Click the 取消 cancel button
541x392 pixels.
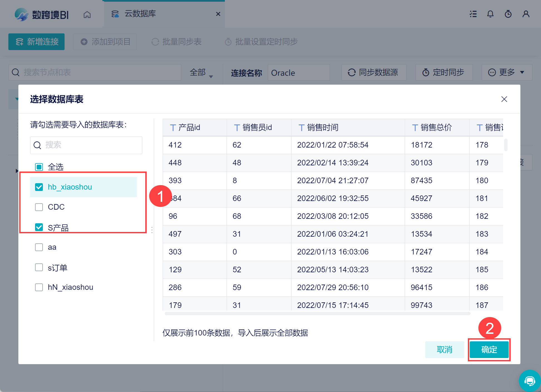coord(445,350)
